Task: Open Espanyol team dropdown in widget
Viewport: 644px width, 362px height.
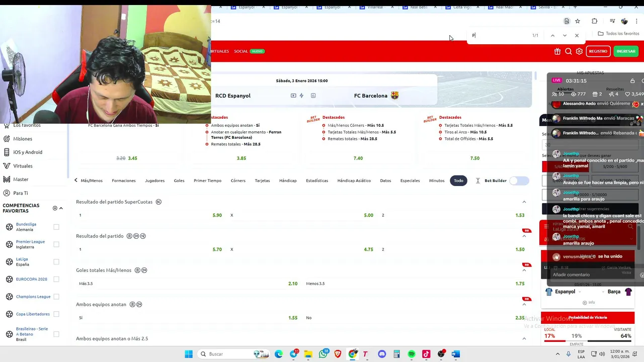Action: point(580,292)
